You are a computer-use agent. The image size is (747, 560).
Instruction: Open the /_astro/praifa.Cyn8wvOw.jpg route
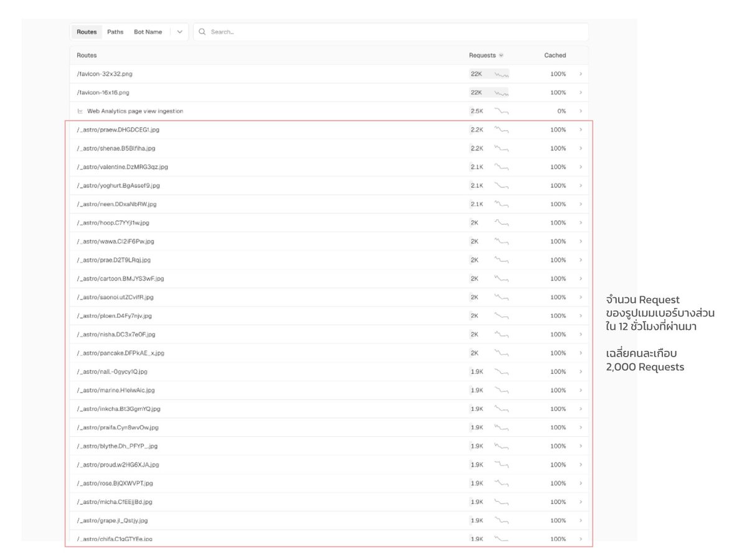[118, 428]
